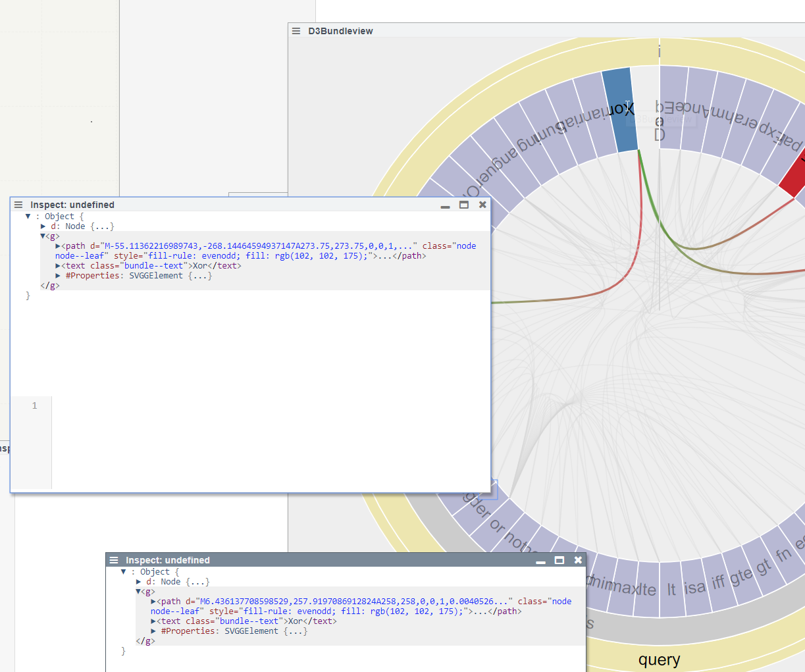The width and height of the screenshot is (805, 672).
Task: Close the upper Inspect window
Action: 482,205
